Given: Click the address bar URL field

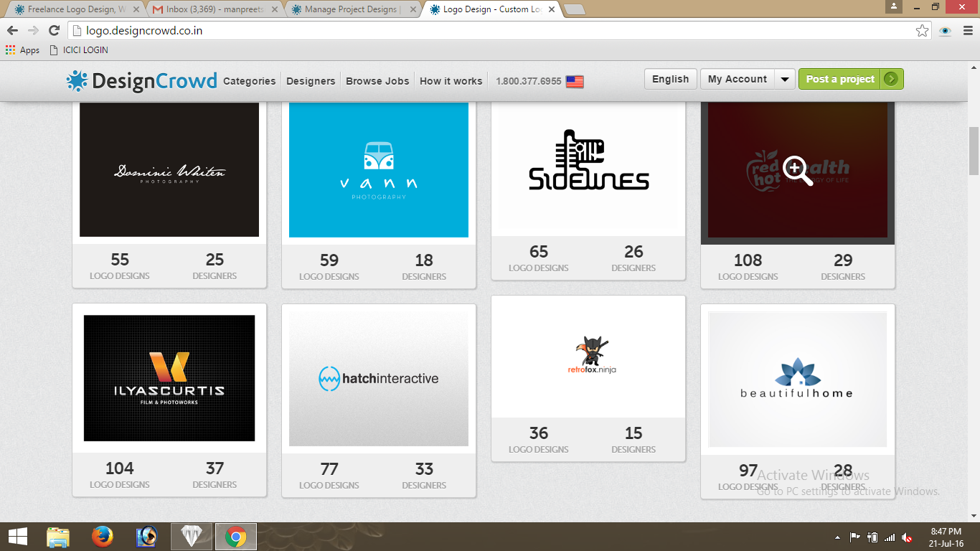Looking at the screenshot, I should click(488, 31).
